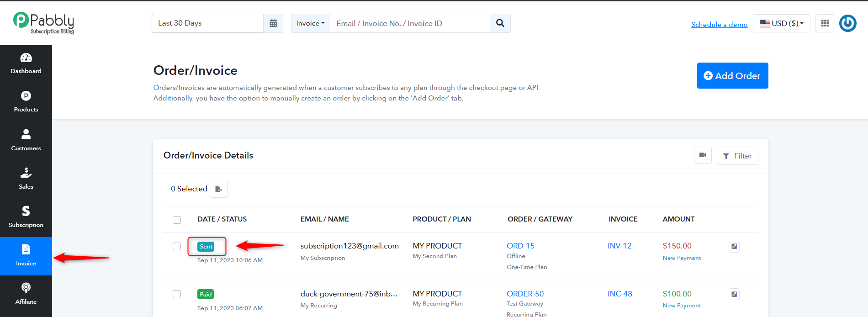The image size is (868, 317).
Task: Follow the Schedule a demo link
Action: (x=719, y=25)
